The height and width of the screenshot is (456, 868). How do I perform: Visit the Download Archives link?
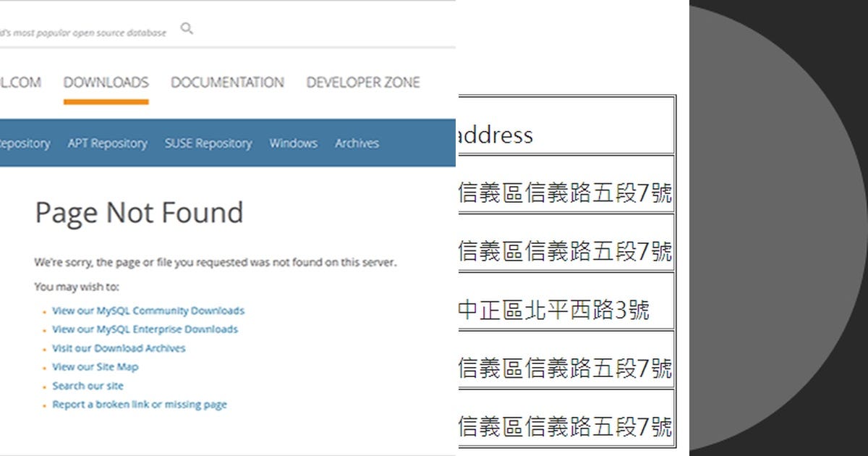pyautogui.click(x=119, y=347)
